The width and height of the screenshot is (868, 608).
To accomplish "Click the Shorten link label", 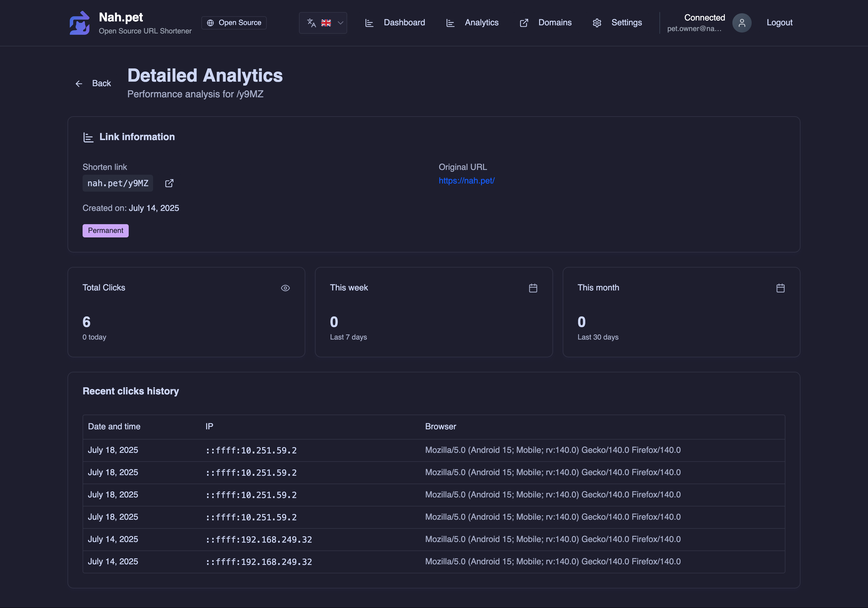I will [105, 167].
